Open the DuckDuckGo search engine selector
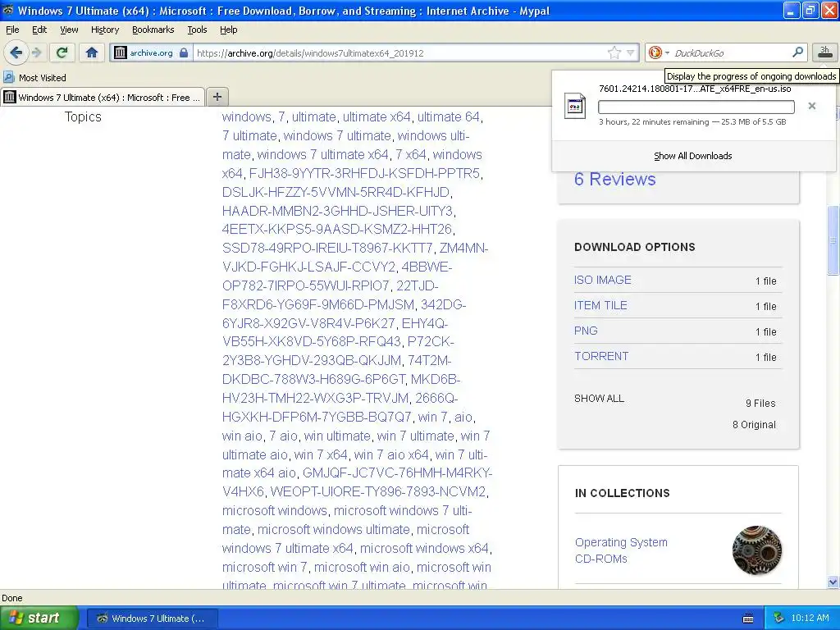This screenshot has height=630, width=840. click(659, 52)
